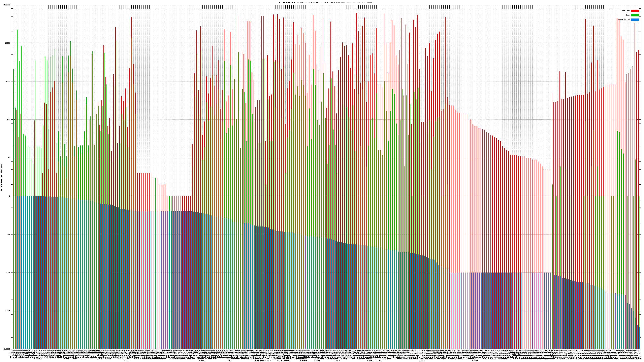
Task: Click the 1 y-axis tick label
Action: [x=10, y=196]
